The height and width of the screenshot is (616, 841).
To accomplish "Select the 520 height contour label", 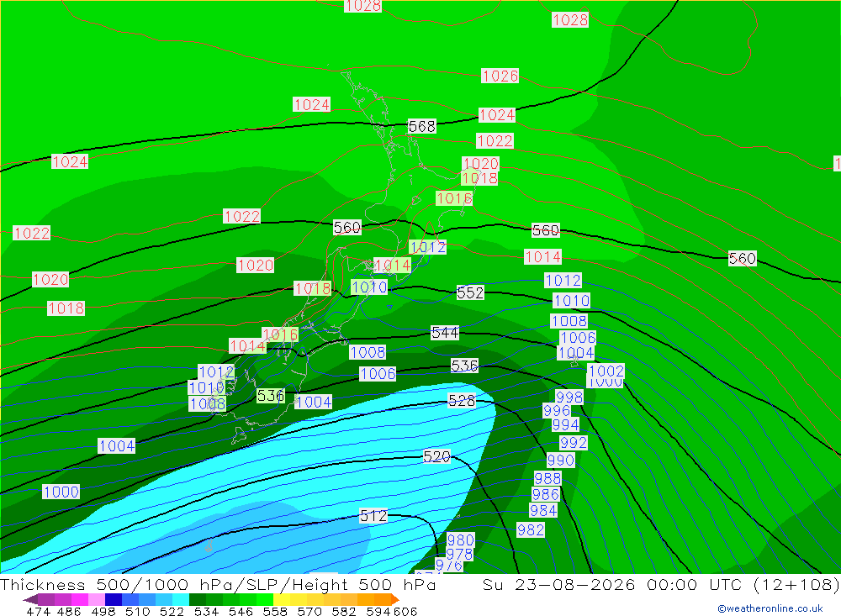I will point(436,457).
